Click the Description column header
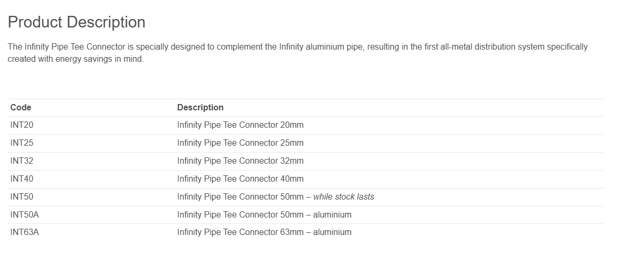This screenshot has width=644, height=254. coord(200,107)
